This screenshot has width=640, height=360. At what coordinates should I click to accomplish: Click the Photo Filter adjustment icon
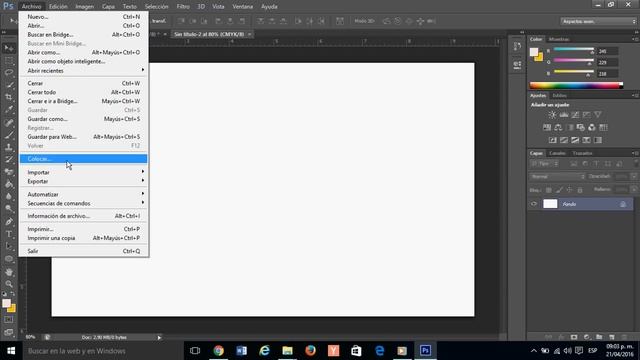(x=580, y=127)
